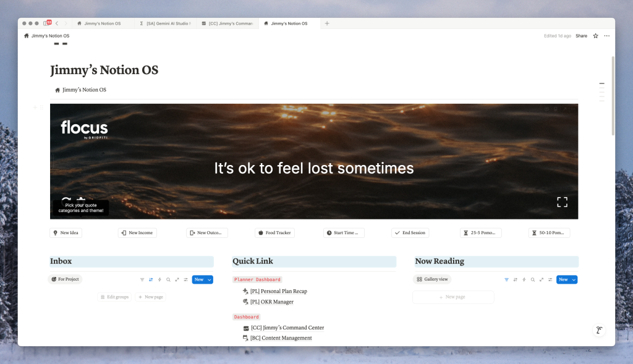Open view settings icon in Now Reading

(550, 280)
